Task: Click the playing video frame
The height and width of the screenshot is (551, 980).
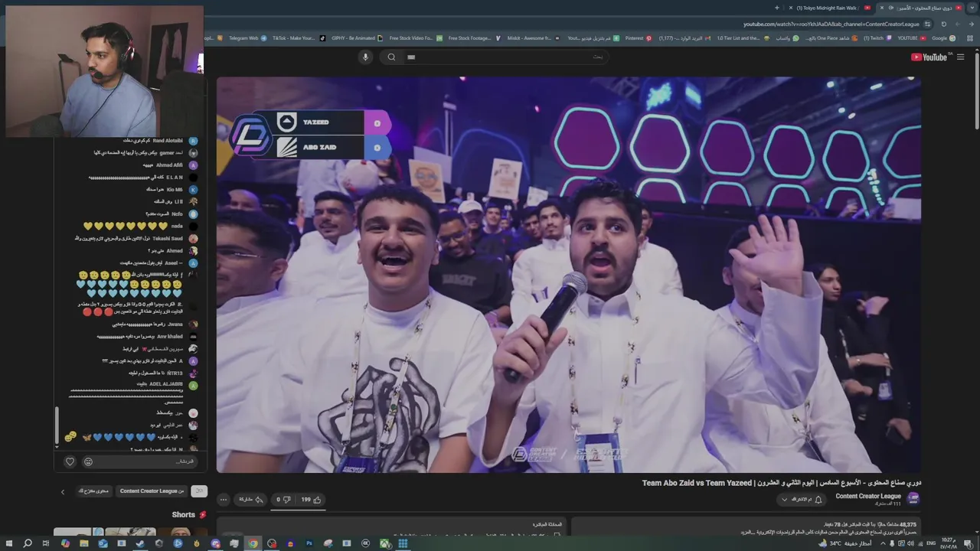Action: 569,275
